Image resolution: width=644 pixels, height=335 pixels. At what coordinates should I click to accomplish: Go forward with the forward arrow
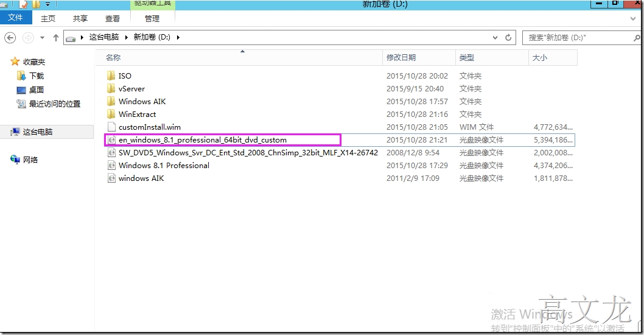click(28, 38)
